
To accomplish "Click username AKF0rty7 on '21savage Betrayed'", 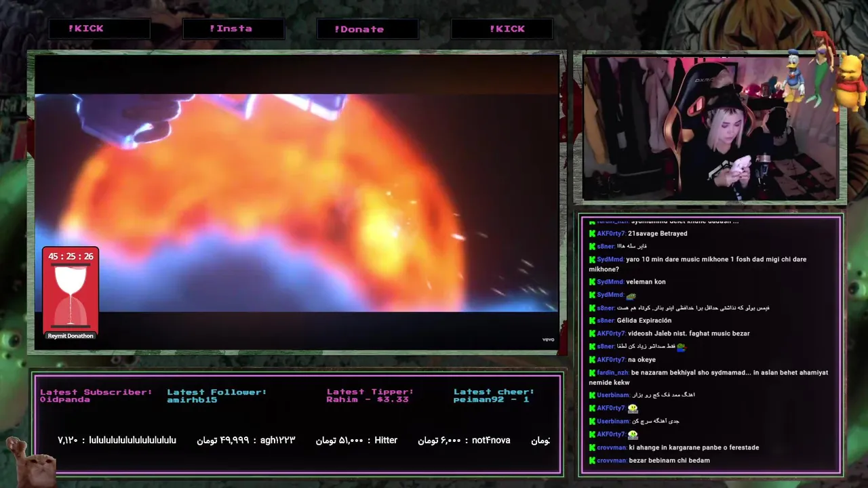I will point(611,233).
